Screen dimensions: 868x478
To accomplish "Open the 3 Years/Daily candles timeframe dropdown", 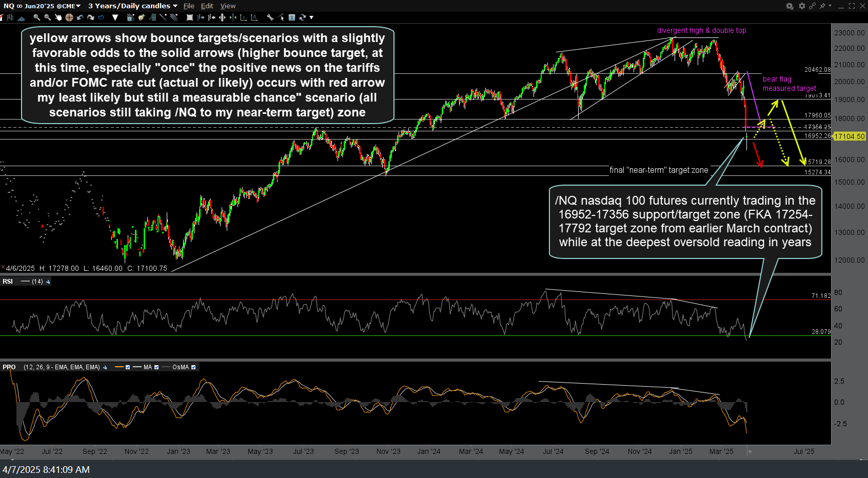I will click(174, 6).
